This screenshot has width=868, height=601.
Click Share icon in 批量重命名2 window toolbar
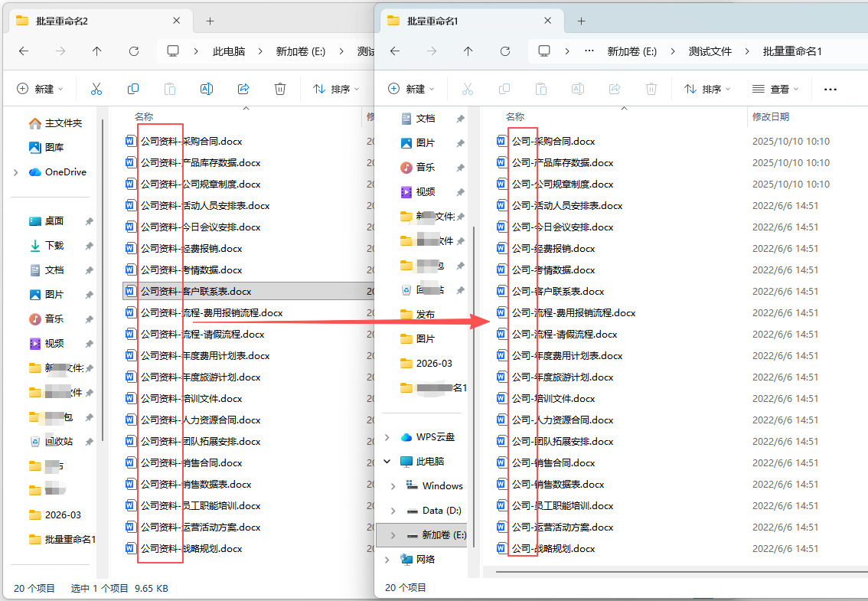pyautogui.click(x=243, y=89)
